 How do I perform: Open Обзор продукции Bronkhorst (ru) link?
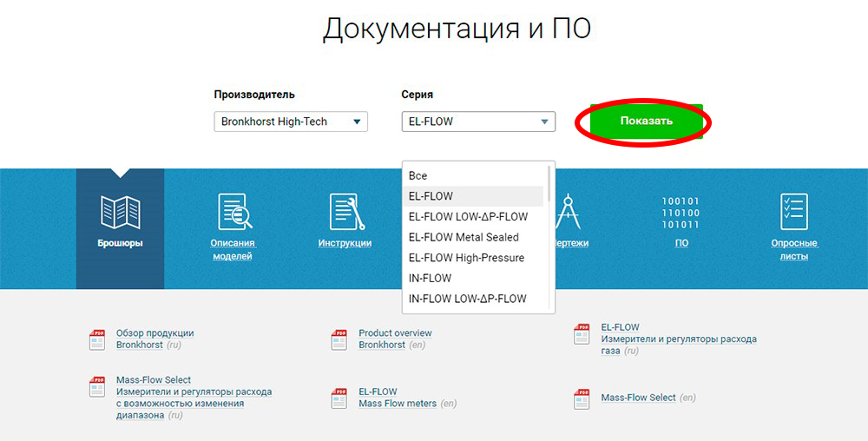point(155,339)
